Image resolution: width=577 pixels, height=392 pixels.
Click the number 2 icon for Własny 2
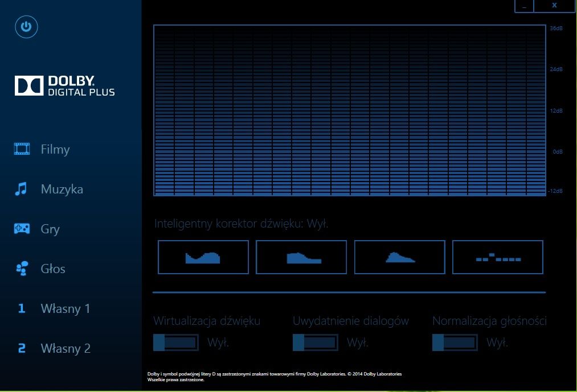click(22, 348)
